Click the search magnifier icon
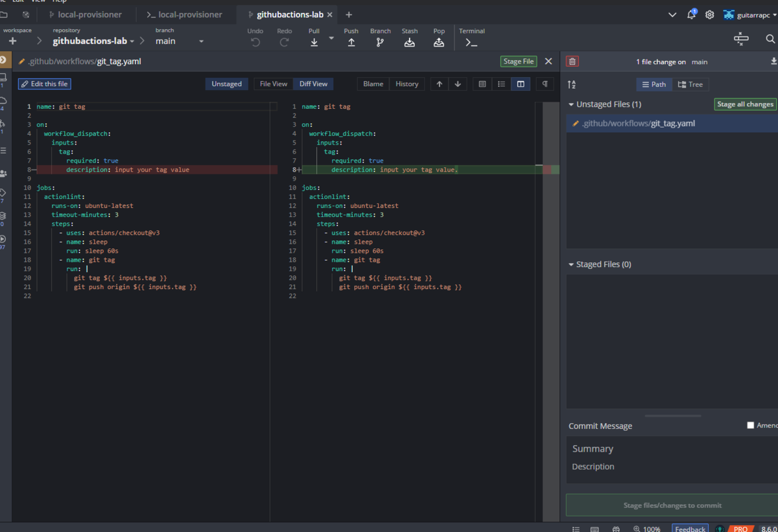Screen dimensions: 778x532 coord(770,39)
